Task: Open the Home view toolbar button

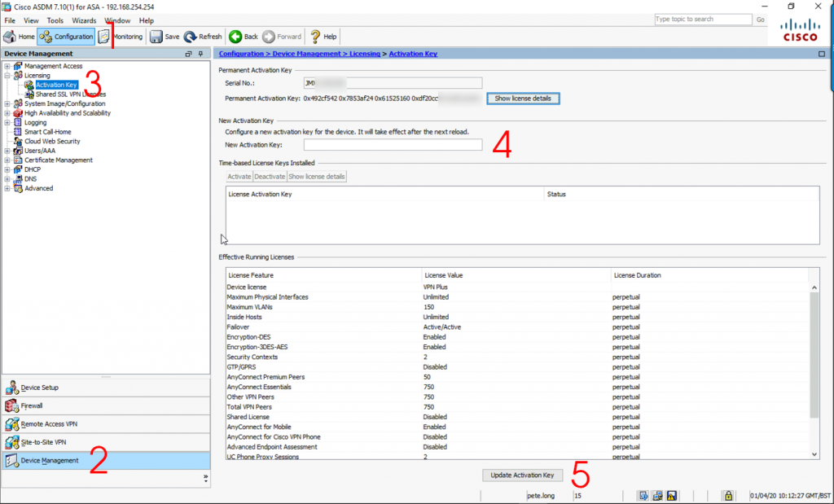Action: click(x=20, y=37)
